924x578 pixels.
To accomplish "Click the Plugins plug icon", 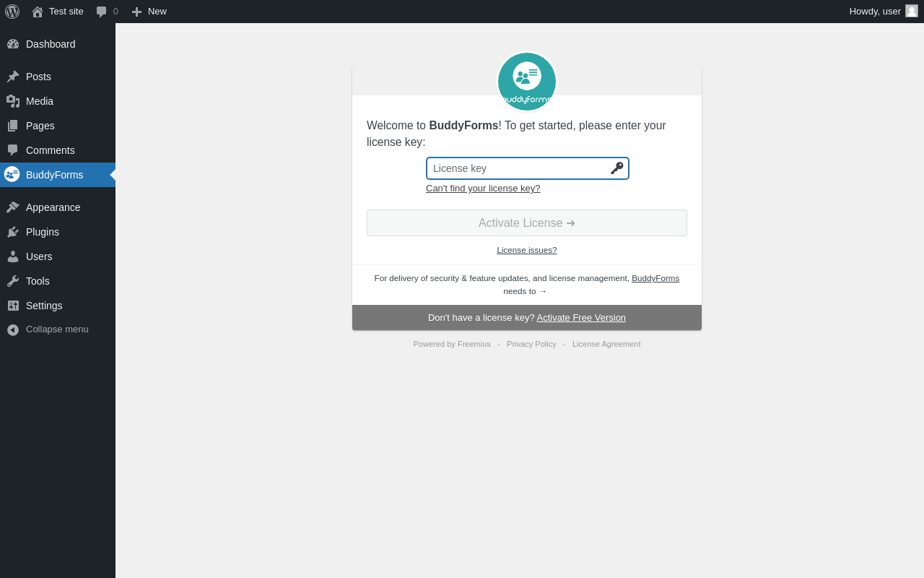I will [13, 232].
